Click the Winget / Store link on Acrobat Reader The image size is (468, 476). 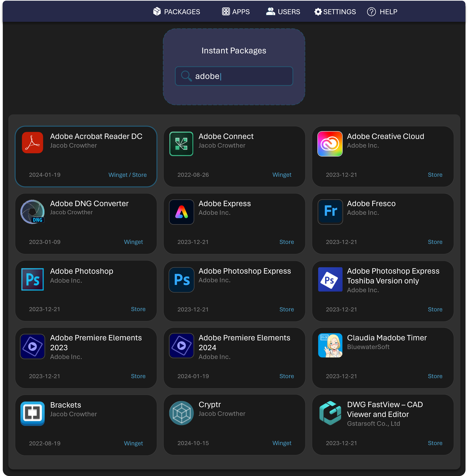[127, 175]
